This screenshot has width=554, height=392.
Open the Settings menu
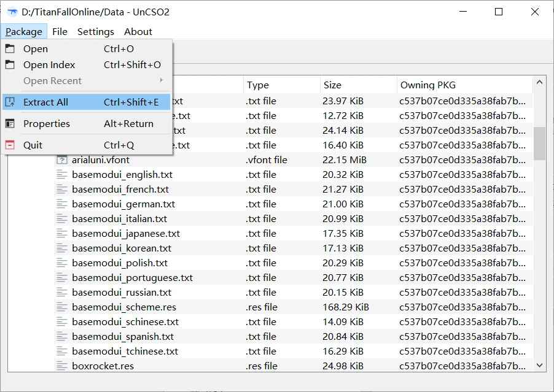point(96,31)
